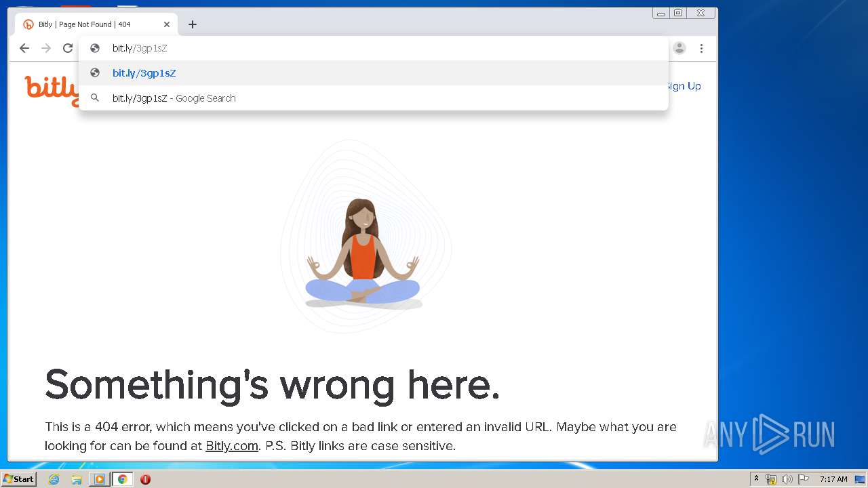
Task: Open the Windows Explorer folder taskbar icon
Action: [x=77, y=479]
